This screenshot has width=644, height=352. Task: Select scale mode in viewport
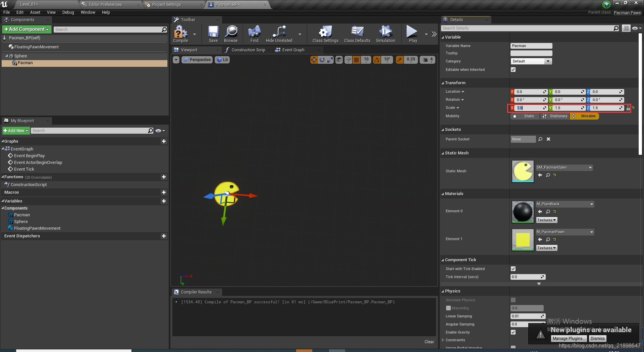click(330, 60)
